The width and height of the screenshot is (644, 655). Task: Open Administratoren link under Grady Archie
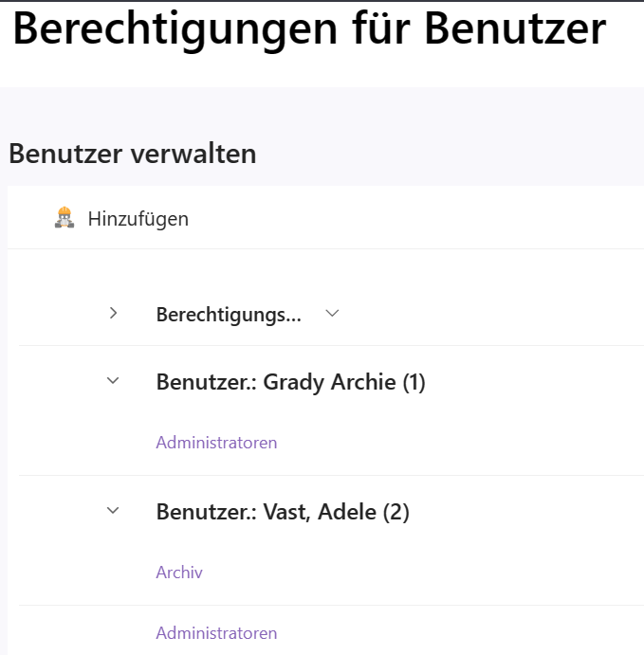click(216, 443)
